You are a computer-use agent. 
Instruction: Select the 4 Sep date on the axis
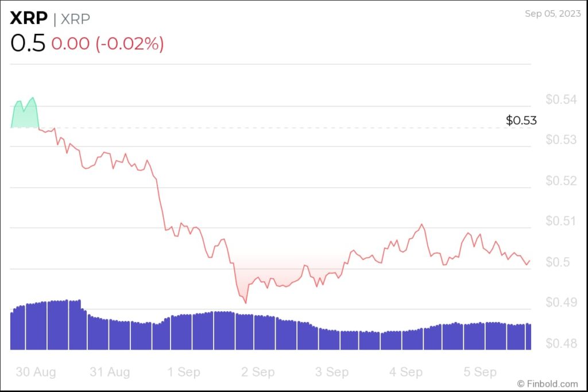(406, 372)
